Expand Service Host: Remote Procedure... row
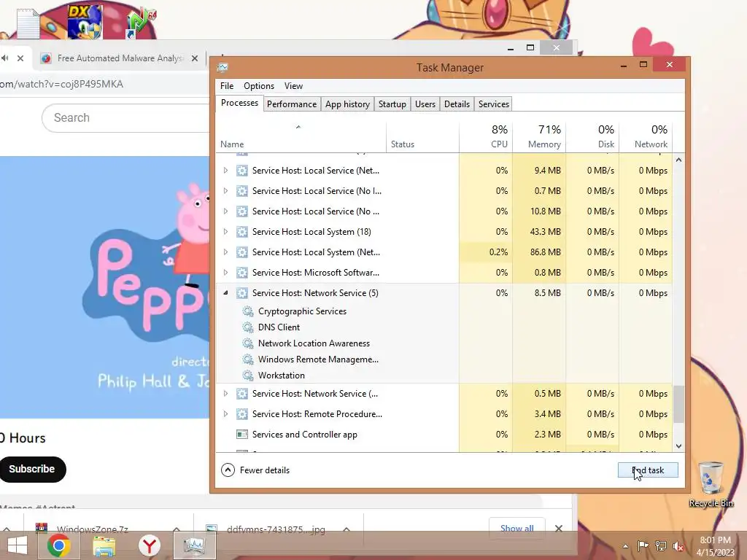 [x=226, y=414]
